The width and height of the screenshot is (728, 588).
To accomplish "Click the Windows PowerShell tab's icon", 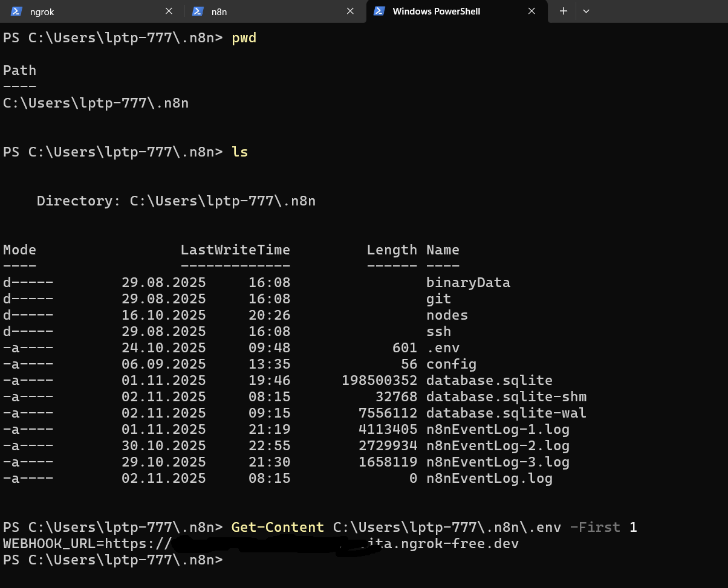I will point(379,11).
